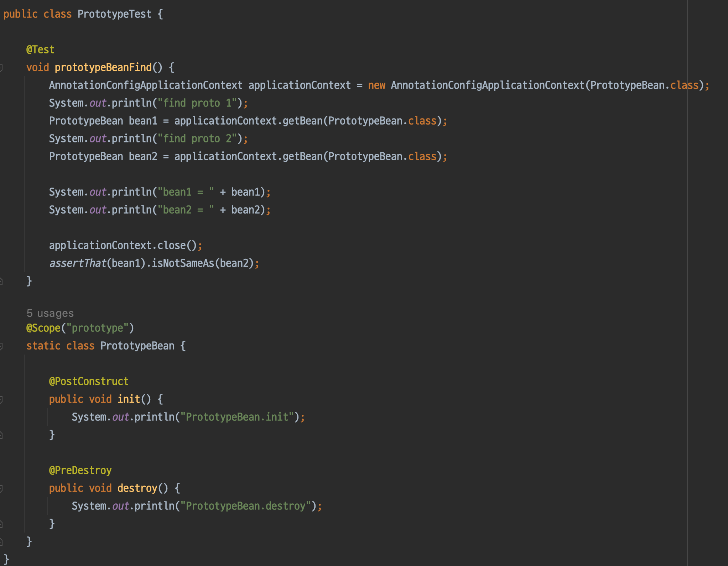This screenshot has width=728, height=566.
Task: Click the @PostConstruct annotation
Action: coord(88,382)
